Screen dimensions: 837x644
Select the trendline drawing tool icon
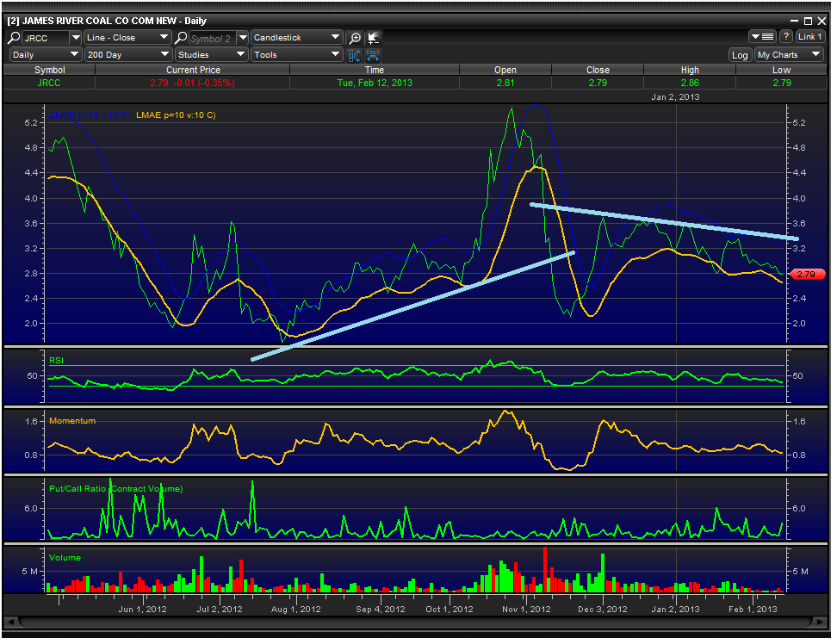(375, 38)
